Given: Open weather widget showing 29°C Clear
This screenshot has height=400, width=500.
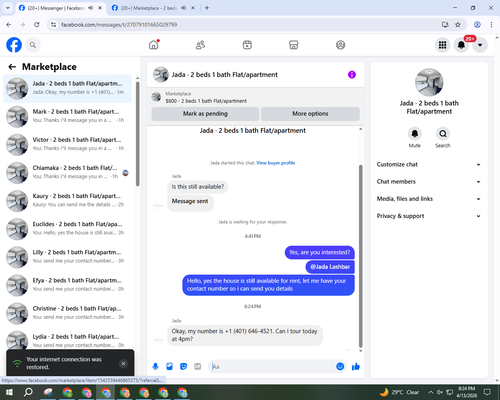Looking at the screenshot, I should (x=399, y=392).
